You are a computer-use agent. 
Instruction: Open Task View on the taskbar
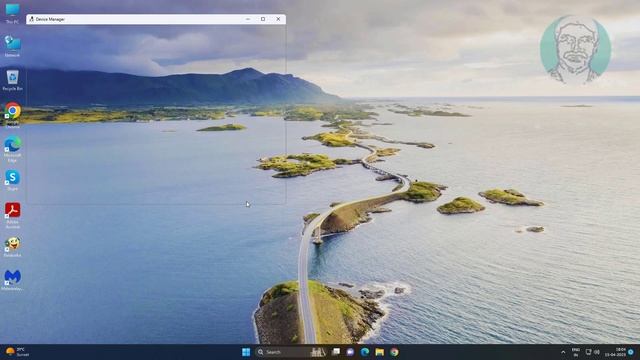point(336,352)
